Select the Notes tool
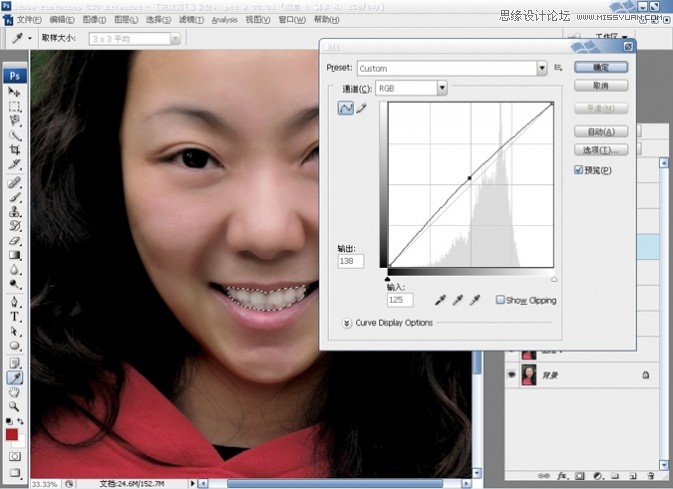673x489 pixels. pyautogui.click(x=14, y=363)
